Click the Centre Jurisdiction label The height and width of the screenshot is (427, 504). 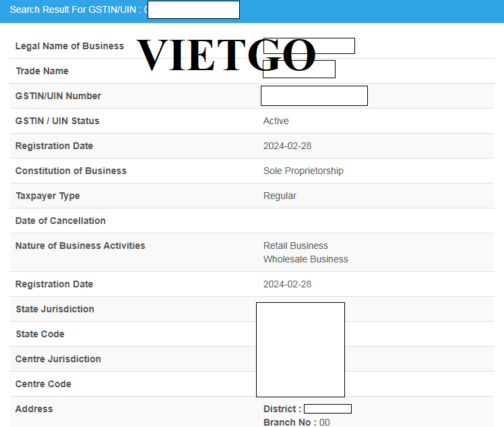pos(58,359)
